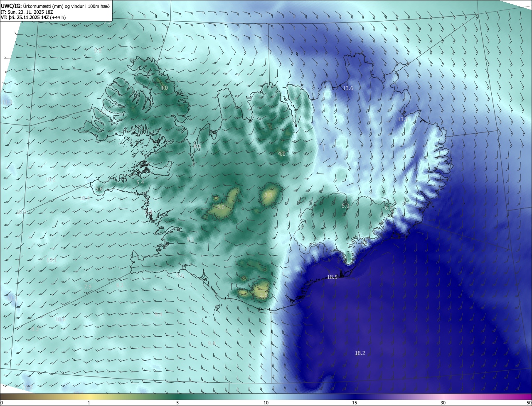Click the 15 tick label on the color scale
This screenshot has height=406, width=532.
(355, 403)
